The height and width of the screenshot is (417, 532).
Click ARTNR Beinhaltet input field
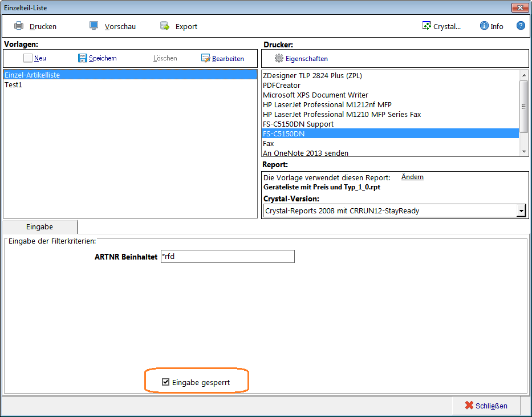(228, 257)
